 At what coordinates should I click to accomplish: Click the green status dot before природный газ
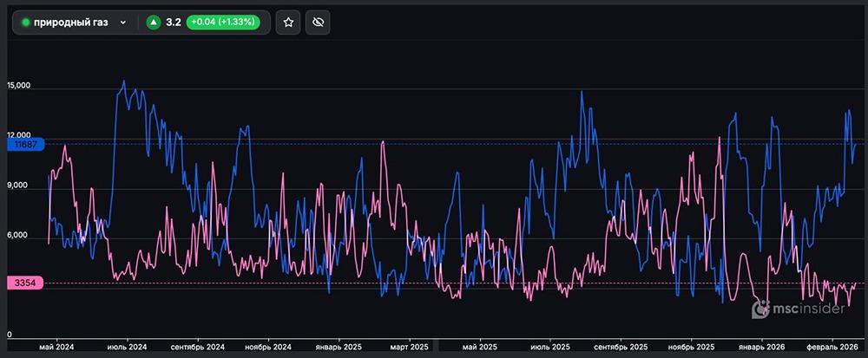coord(25,23)
